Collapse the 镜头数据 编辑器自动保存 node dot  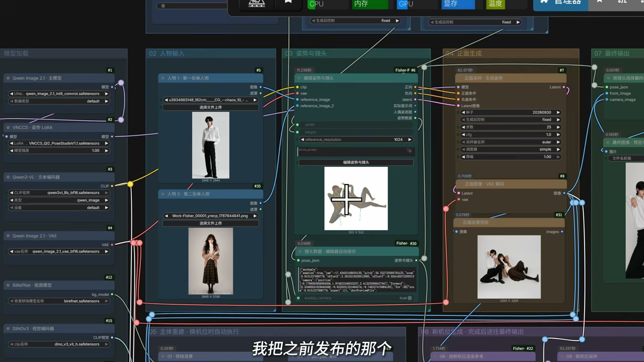pyautogui.click(x=300, y=251)
